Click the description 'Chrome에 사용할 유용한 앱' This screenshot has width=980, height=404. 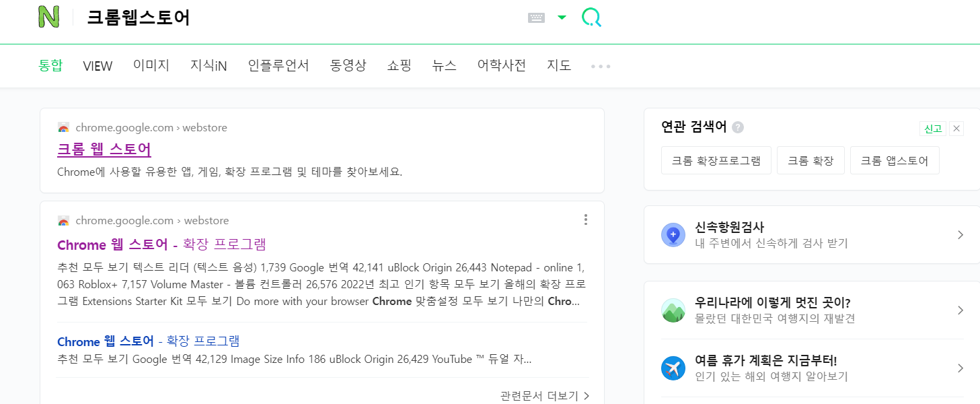pyautogui.click(x=229, y=172)
